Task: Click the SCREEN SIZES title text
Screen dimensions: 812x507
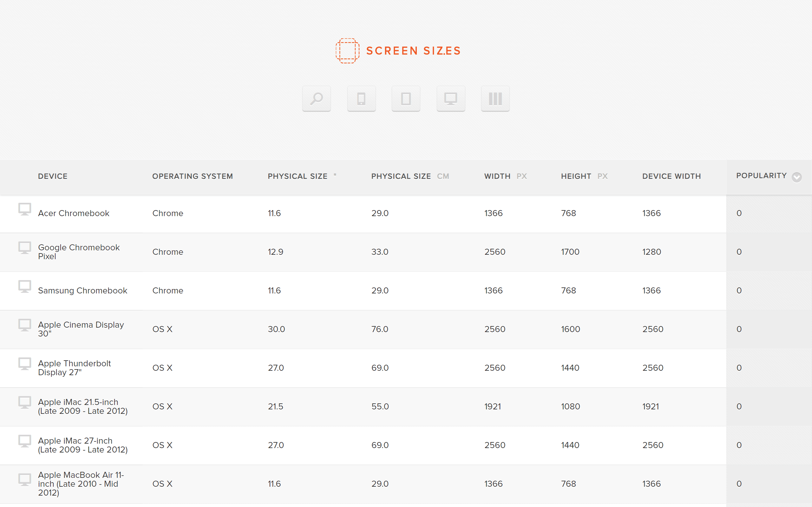Action: coord(413,51)
